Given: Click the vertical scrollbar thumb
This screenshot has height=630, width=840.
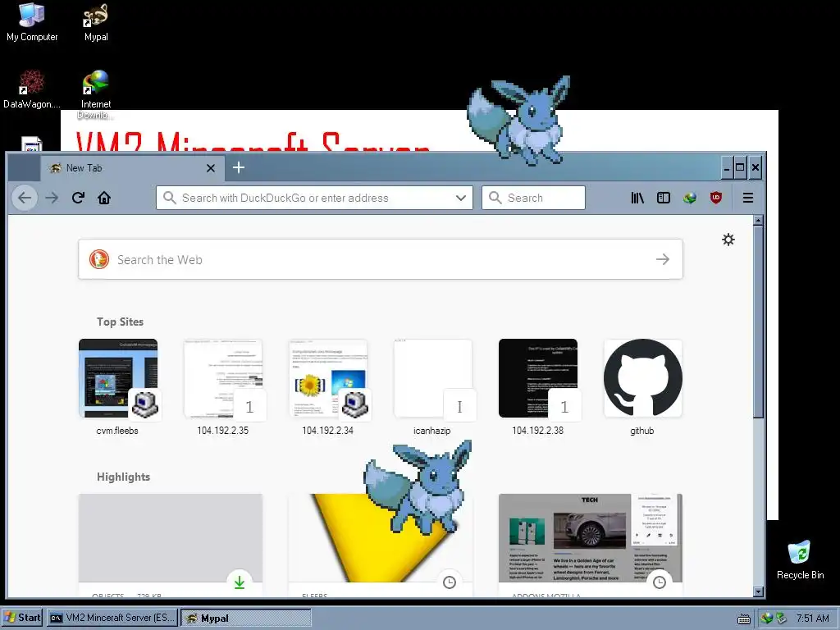Looking at the screenshot, I should (758, 322).
